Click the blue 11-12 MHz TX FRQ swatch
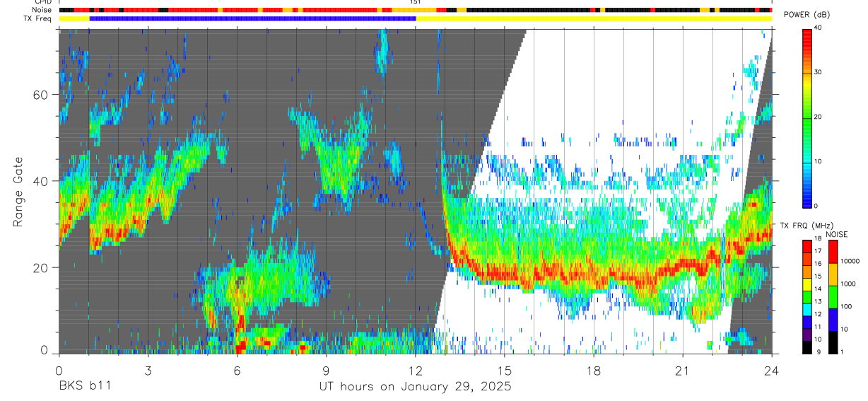 (x=807, y=322)
